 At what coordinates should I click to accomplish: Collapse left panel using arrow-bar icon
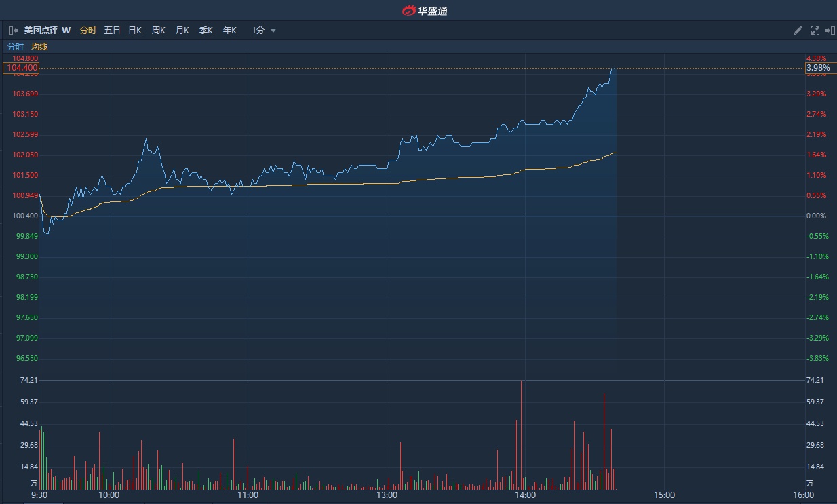(x=14, y=31)
